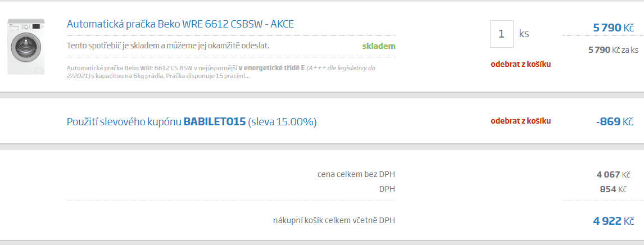Click the 'ks' unit label beside quantity
644x245 pixels.
click(x=524, y=34)
